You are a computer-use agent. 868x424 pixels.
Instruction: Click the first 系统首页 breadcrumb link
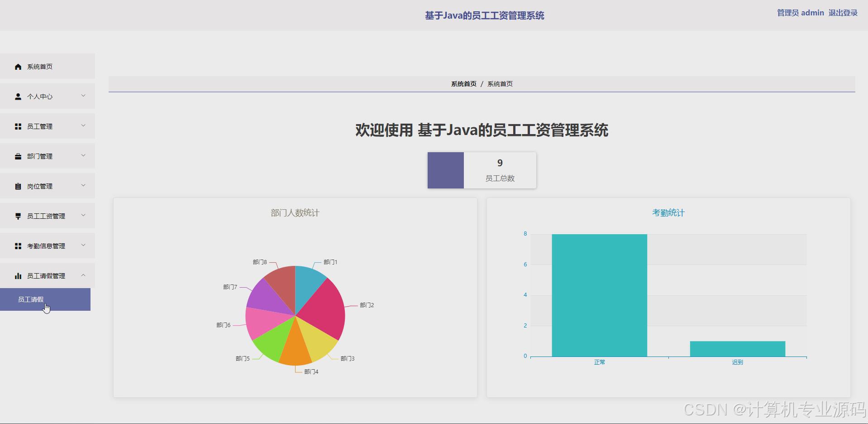coord(464,84)
